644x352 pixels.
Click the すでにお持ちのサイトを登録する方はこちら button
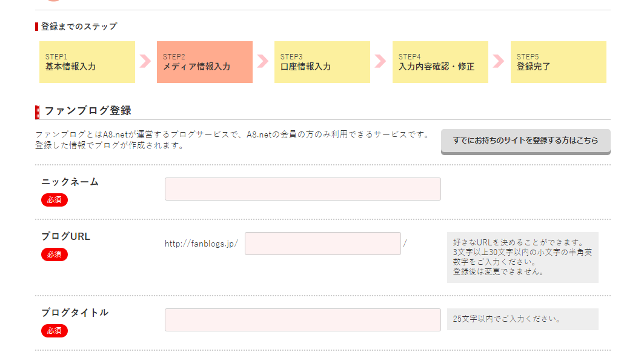[x=526, y=142]
